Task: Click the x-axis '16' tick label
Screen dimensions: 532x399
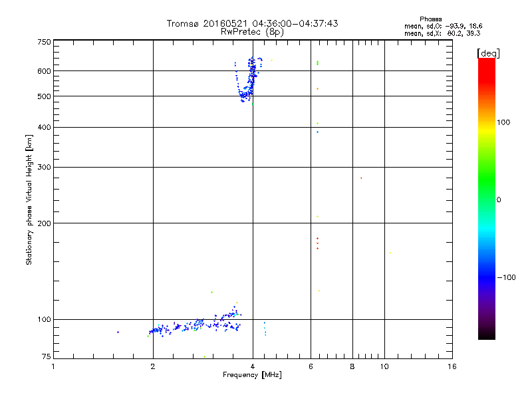Action: click(x=452, y=366)
